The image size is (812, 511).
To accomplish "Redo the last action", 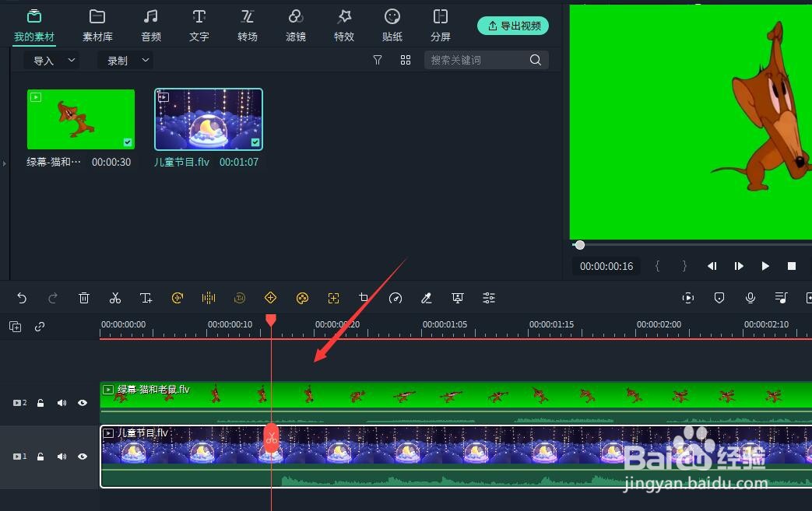I will (x=52, y=298).
